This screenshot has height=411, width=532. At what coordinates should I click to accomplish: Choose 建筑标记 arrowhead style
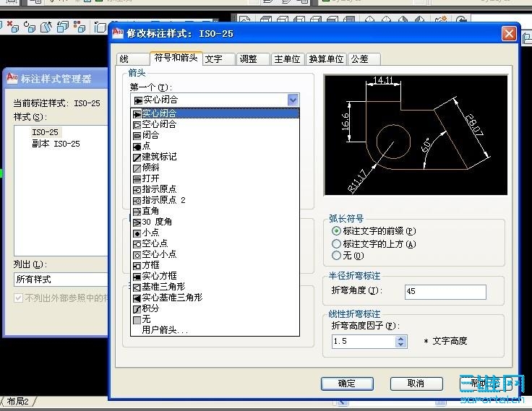tap(215, 157)
